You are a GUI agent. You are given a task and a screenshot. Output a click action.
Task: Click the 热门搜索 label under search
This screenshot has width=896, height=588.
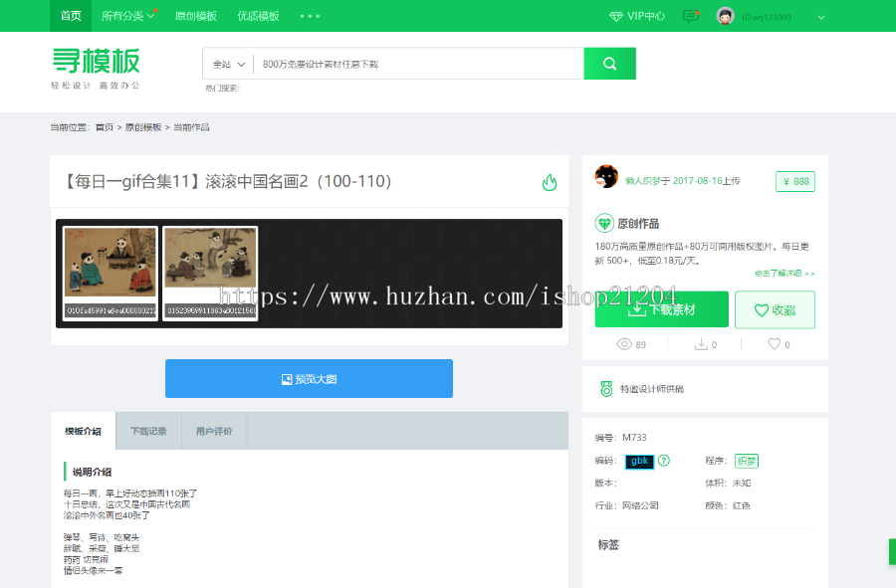tap(223, 88)
